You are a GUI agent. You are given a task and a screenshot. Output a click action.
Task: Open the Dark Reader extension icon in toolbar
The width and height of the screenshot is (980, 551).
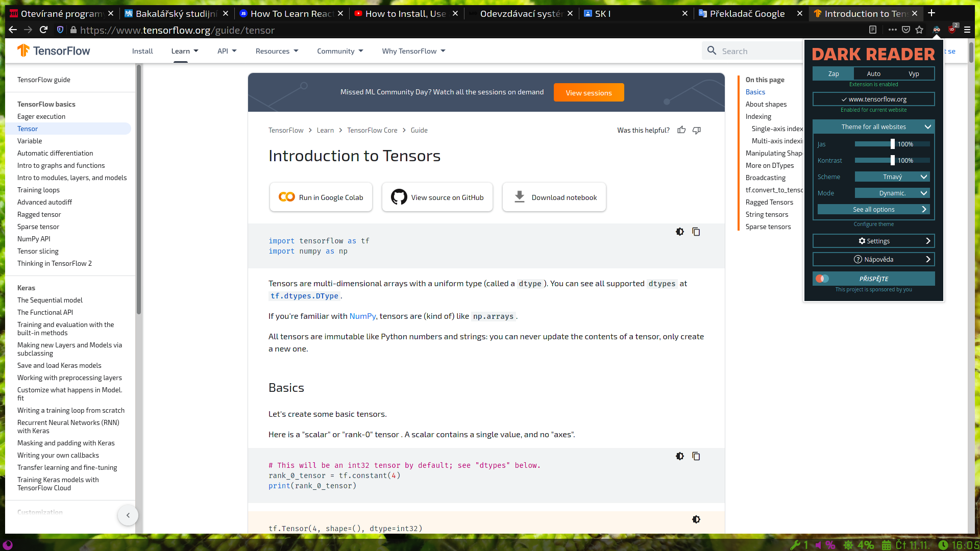pyautogui.click(x=937, y=30)
